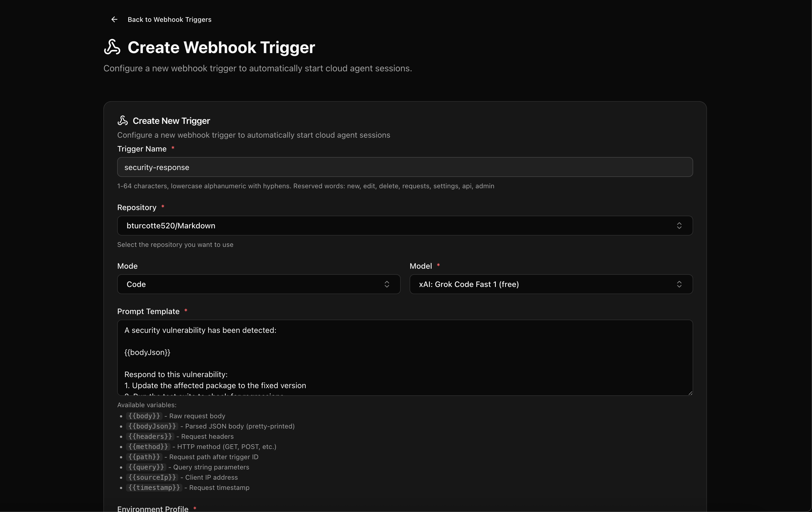
Task: Click the {{query}} variable chip
Action: click(146, 467)
